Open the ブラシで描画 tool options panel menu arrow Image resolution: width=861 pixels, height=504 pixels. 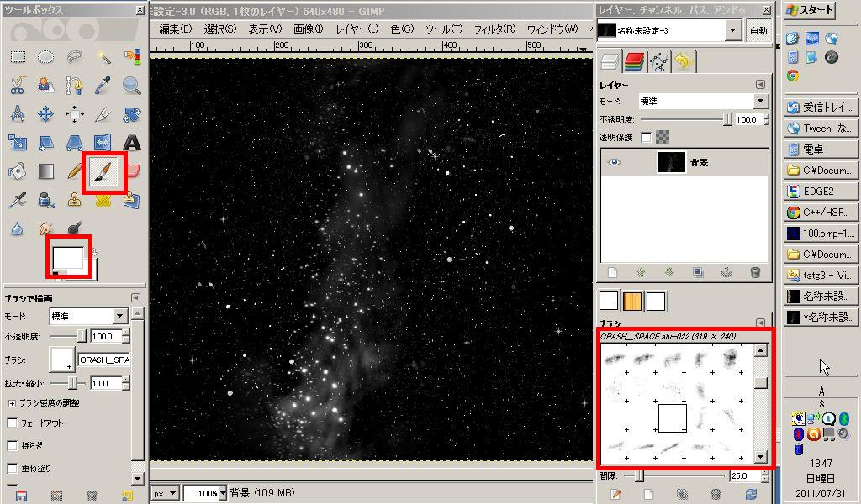point(135,298)
